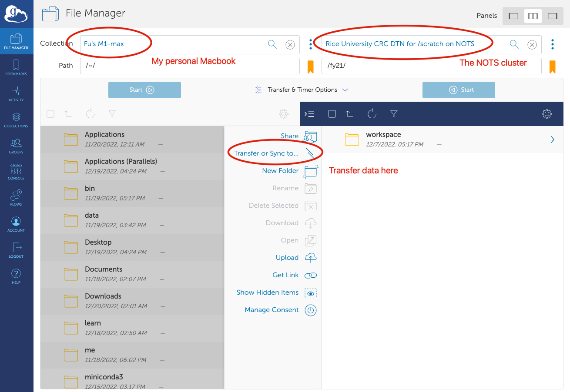Open Groups in sidebar
The width and height of the screenshot is (570, 392).
(x=17, y=146)
